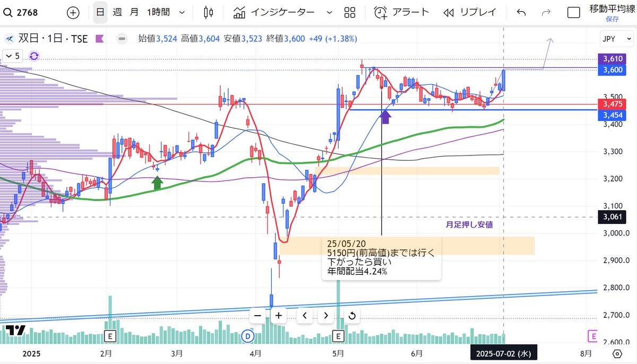This screenshot has width=637, height=364.
Task: Zoom out the chart with minus button
Action: click(257, 316)
